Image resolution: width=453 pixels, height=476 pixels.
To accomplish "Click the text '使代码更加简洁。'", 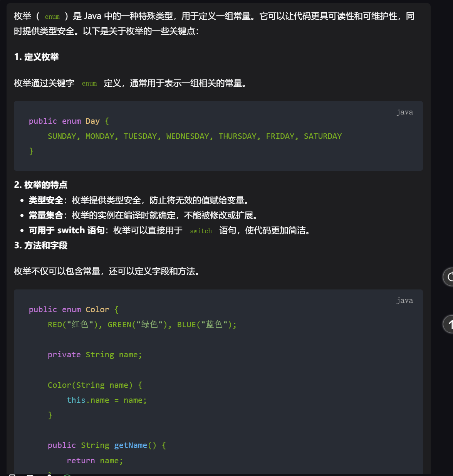I will click(278, 230).
